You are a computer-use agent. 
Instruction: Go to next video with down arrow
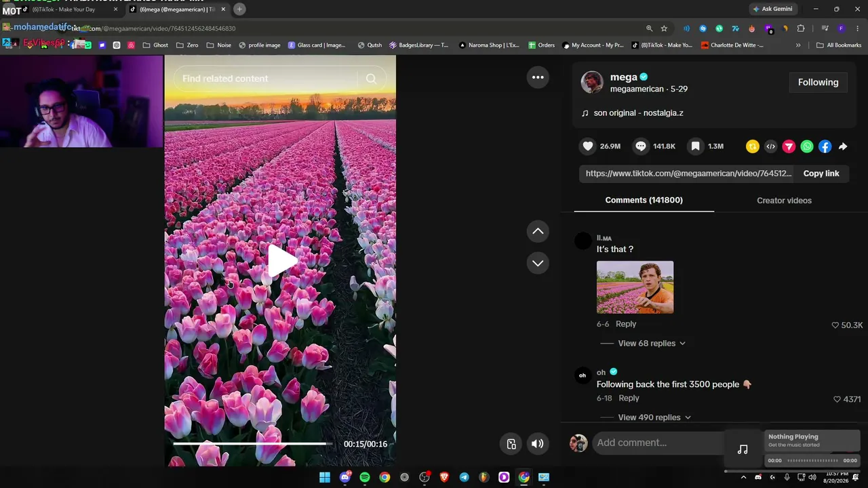click(x=538, y=263)
